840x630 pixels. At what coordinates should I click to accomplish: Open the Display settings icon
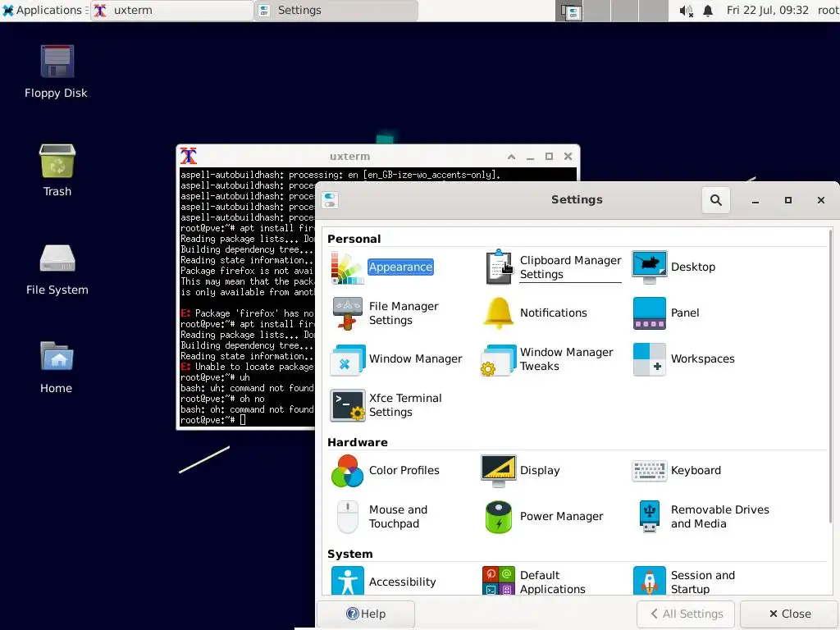pos(498,470)
